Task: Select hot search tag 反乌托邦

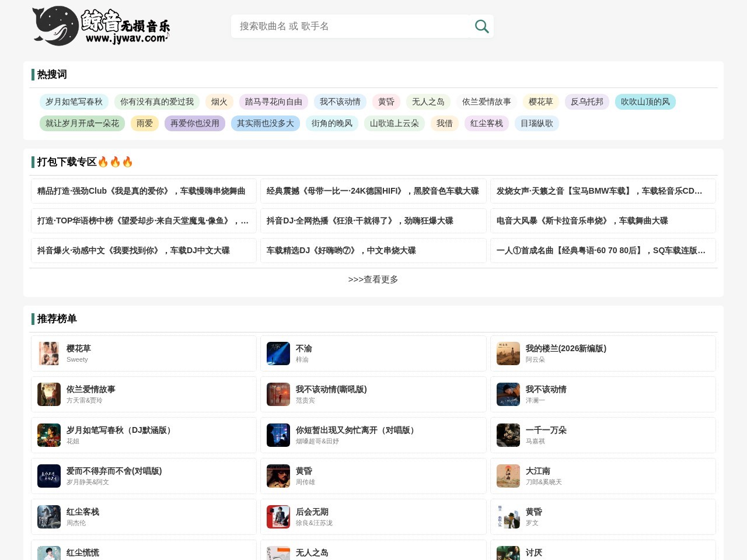Action: click(x=587, y=101)
